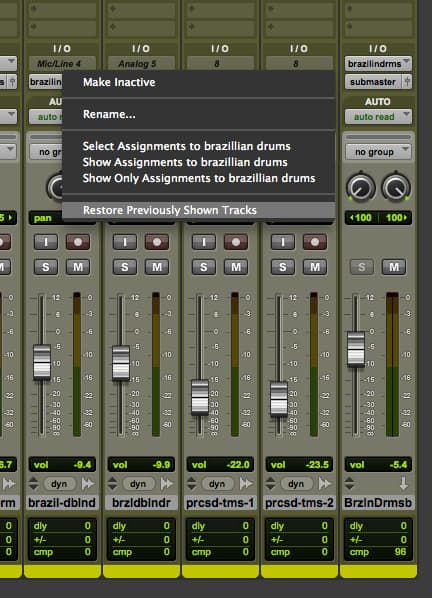Click track type arrows on prcsd-tms-2
The height and width of the screenshot is (598, 432).
tap(270, 484)
